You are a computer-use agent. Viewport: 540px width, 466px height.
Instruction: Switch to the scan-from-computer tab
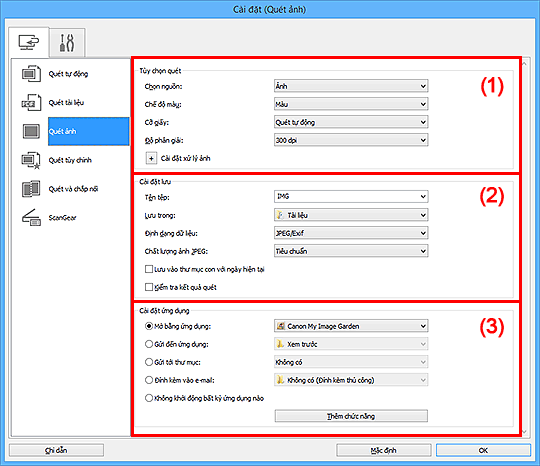pos(29,43)
